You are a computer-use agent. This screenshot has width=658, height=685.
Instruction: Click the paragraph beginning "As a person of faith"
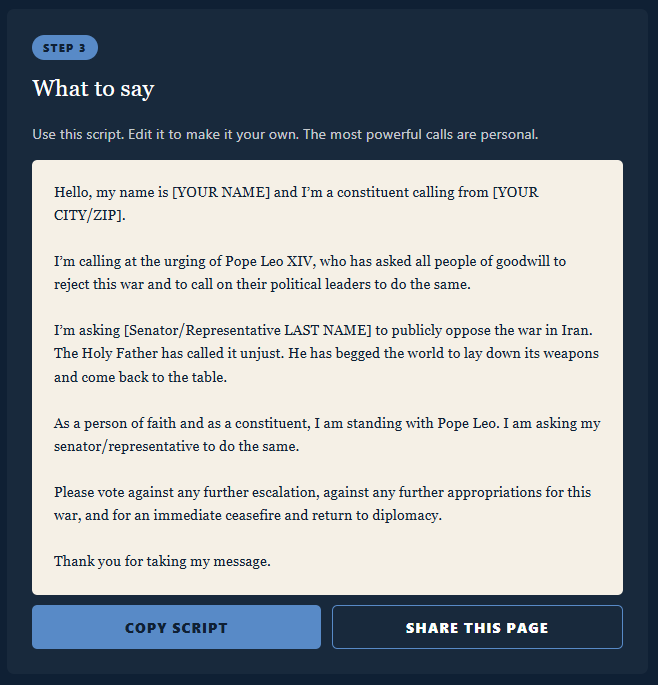coord(327,434)
